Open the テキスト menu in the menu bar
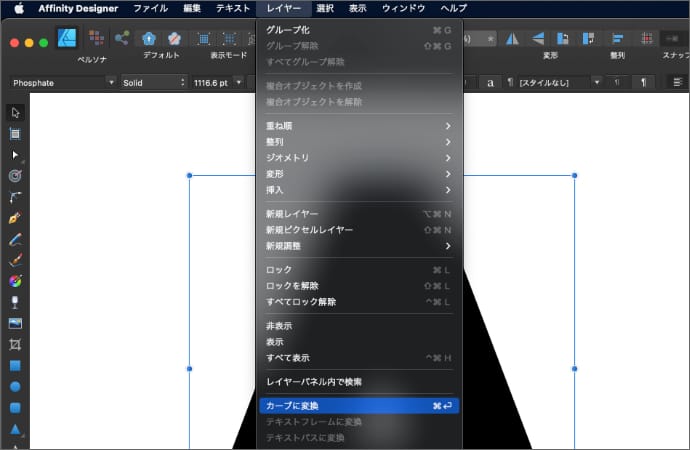The image size is (690, 450). pyautogui.click(x=233, y=8)
